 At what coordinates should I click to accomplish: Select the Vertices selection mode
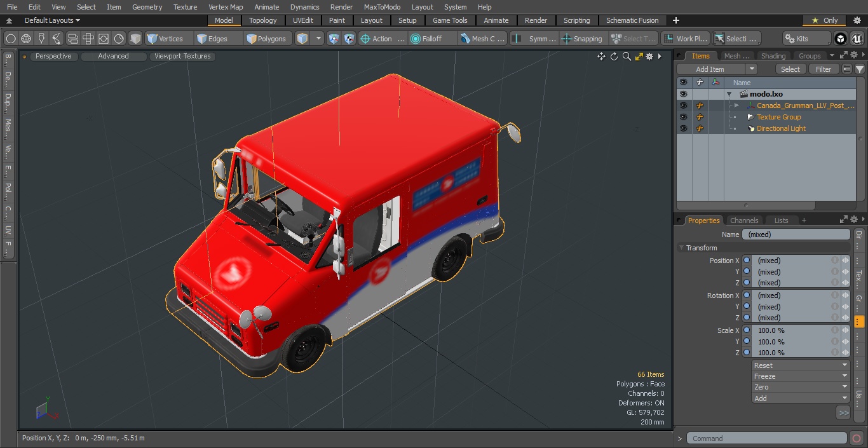pyautogui.click(x=168, y=39)
